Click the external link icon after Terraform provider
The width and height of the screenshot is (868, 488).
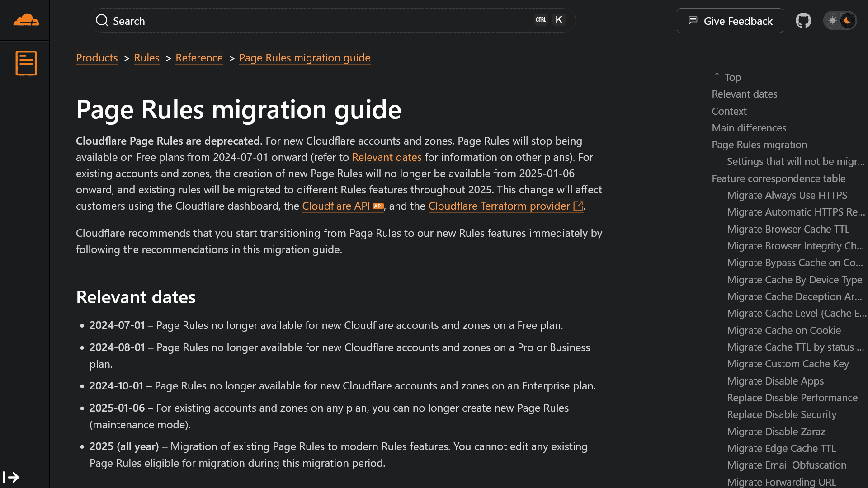click(578, 206)
